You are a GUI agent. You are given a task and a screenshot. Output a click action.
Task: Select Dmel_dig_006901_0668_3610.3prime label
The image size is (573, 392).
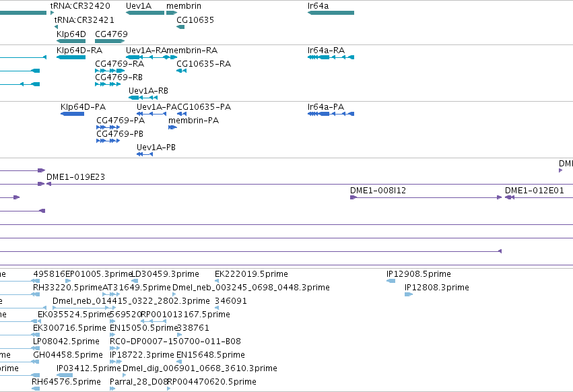pyautogui.click(x=199, y=368)
